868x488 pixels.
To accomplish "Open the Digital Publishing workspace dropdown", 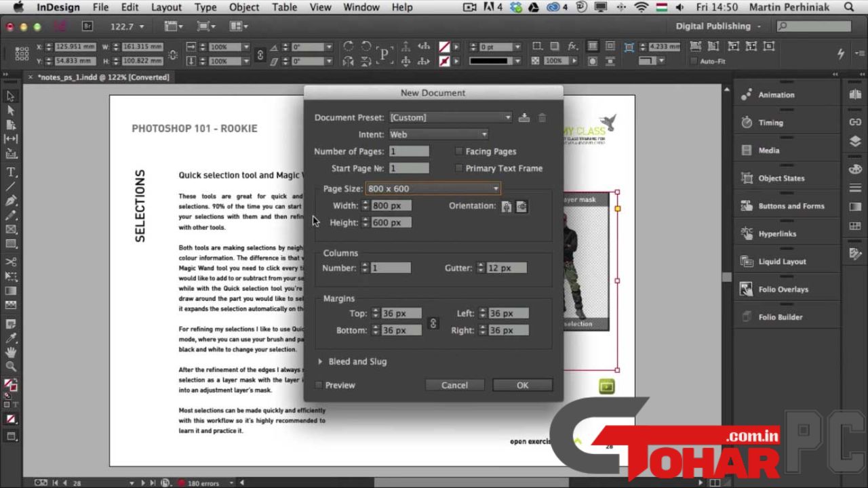I will 719,26.
